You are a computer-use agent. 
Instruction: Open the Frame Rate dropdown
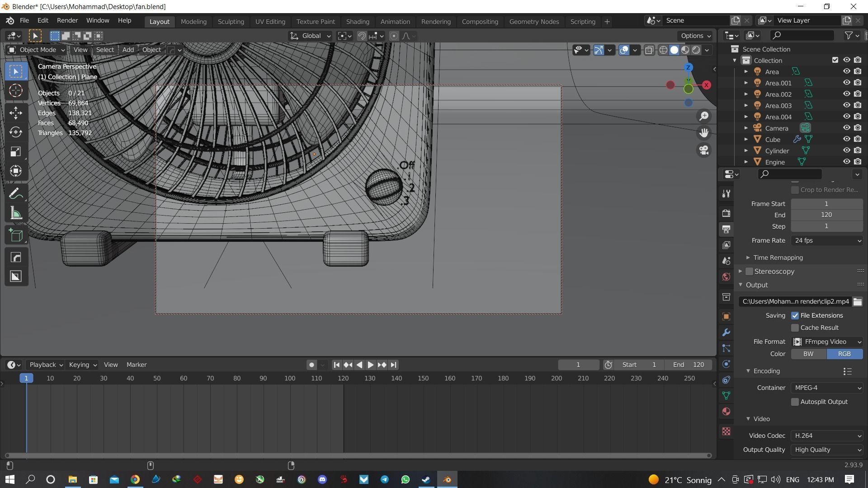827,240
